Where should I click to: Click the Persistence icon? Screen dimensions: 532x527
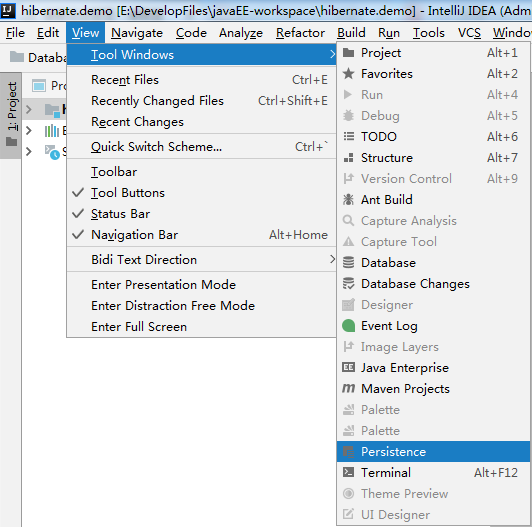coord(348,452)
